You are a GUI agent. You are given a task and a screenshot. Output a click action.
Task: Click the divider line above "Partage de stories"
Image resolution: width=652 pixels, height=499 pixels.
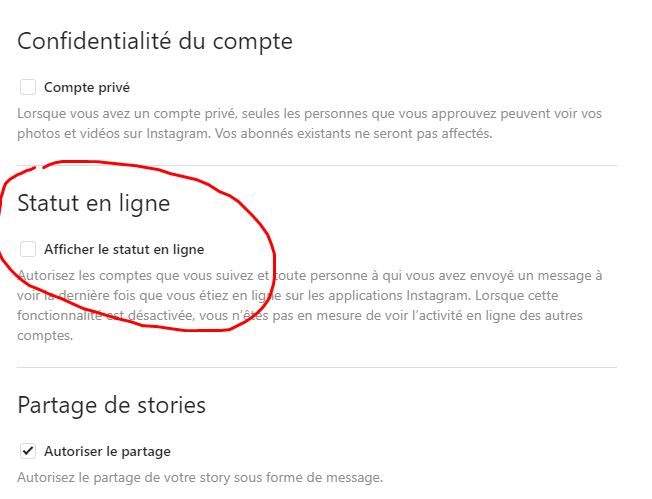[317, 367]
